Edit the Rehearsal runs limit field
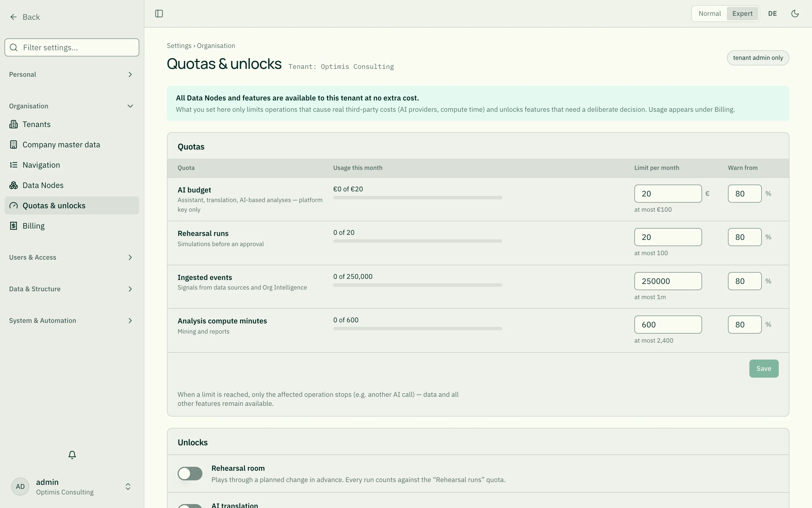Image resolution: width=812 pixels, height=508 pixels. [x=668, y=237]
